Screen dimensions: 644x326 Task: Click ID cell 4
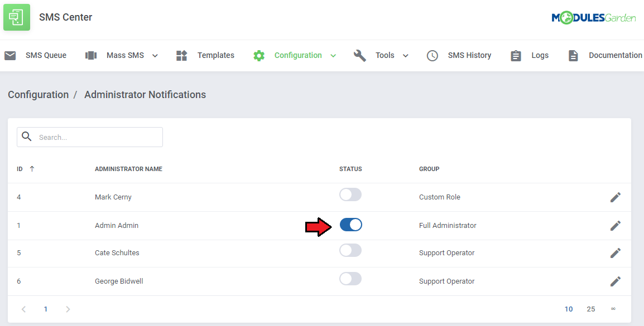(19, 197)
